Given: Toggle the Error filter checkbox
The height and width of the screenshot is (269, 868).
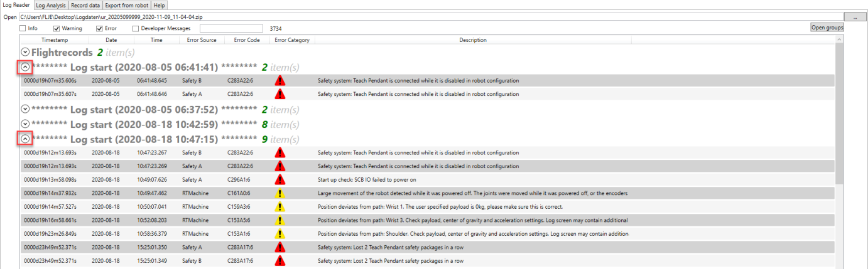Looking at the screenshot, I should click(x=99, y=28).
